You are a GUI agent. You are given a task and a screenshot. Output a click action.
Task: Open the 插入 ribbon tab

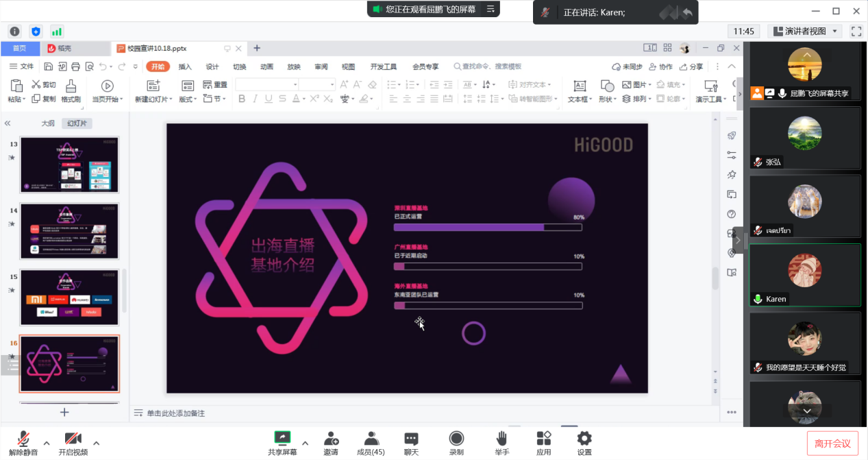185,66
